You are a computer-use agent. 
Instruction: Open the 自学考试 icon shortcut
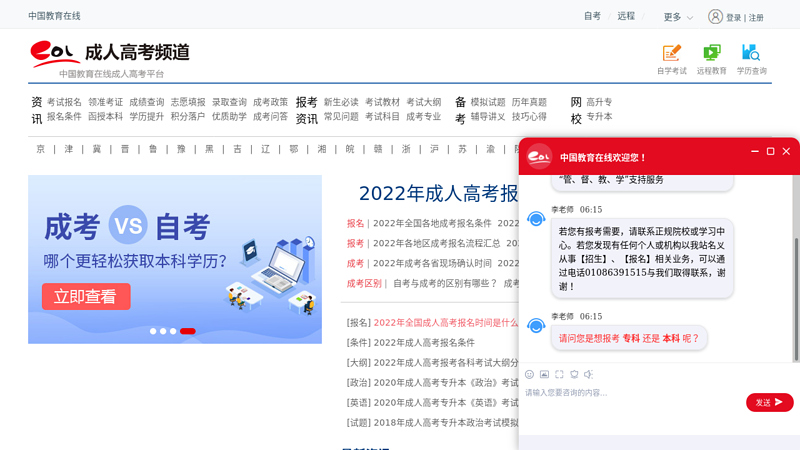(671, 60)
